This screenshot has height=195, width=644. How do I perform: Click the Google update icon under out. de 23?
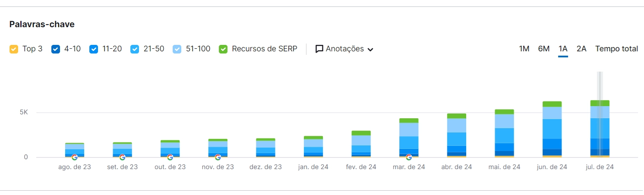[x=170, y=157]
